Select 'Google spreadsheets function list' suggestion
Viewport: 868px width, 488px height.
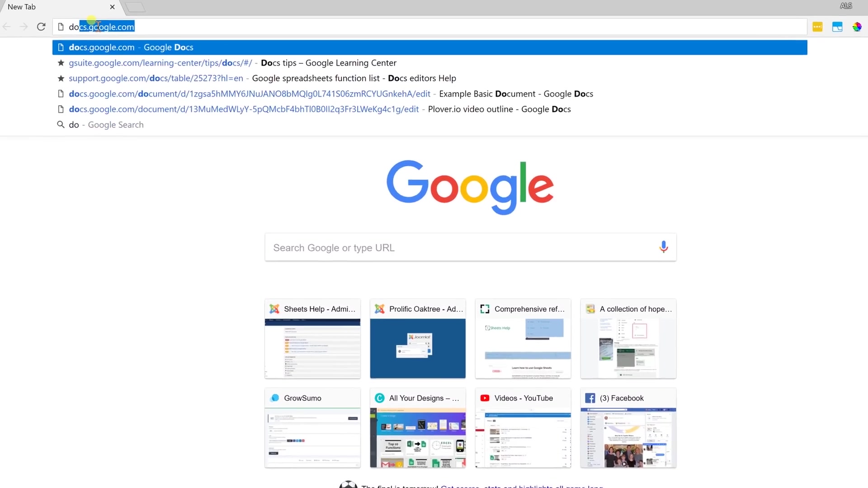429,78
